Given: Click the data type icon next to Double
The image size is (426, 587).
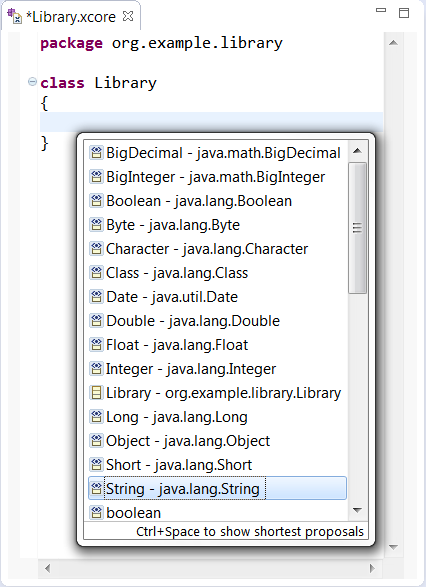Looking at the screenshot, I should (x=96, y=321).
